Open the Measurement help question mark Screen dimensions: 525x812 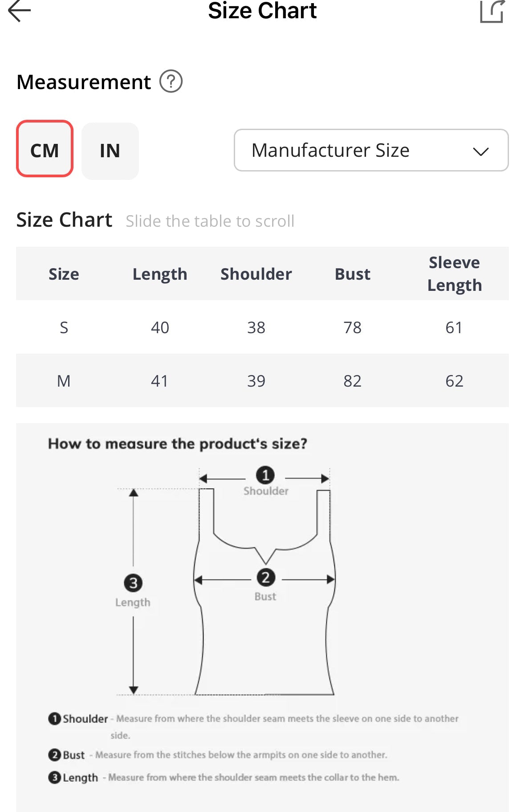(171, 82)
